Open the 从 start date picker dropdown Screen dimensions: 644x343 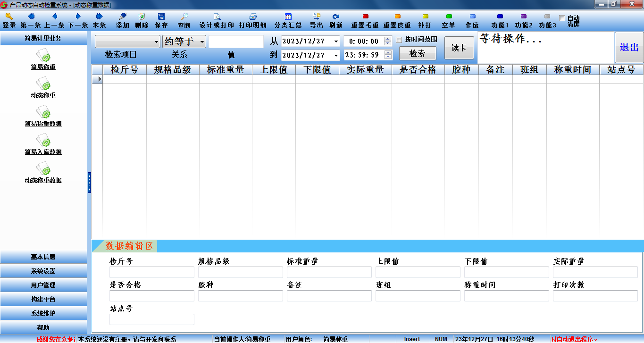pos(335,42)
